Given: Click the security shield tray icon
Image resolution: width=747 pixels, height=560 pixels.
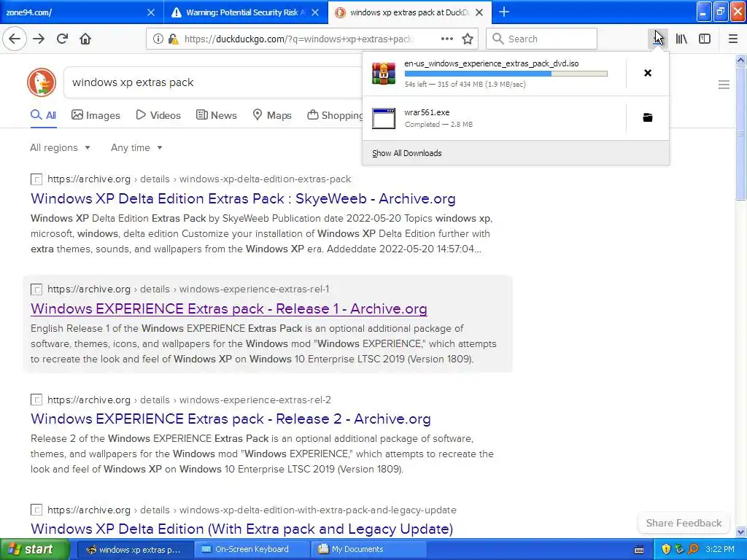Looking at the screenshot, I should click(x=666, y=549).
